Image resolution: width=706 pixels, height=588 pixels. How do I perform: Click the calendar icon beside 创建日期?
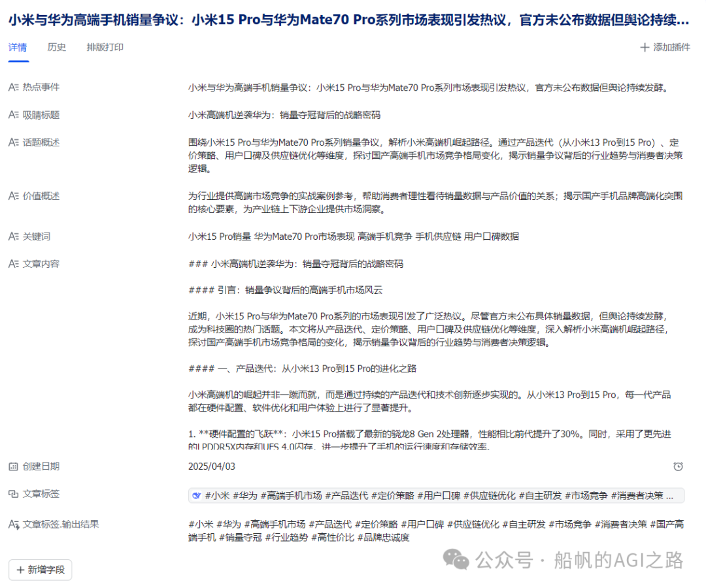(14, 466)
